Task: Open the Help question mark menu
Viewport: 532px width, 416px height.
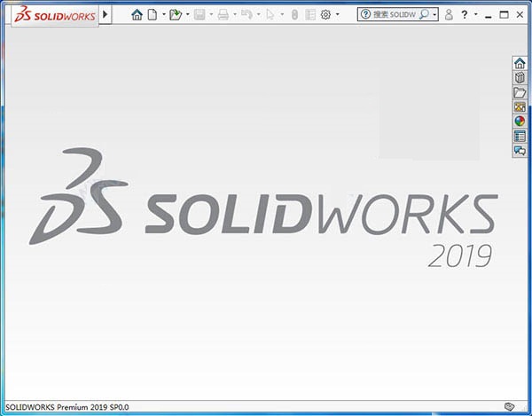Action: click(x=465, y=15)
